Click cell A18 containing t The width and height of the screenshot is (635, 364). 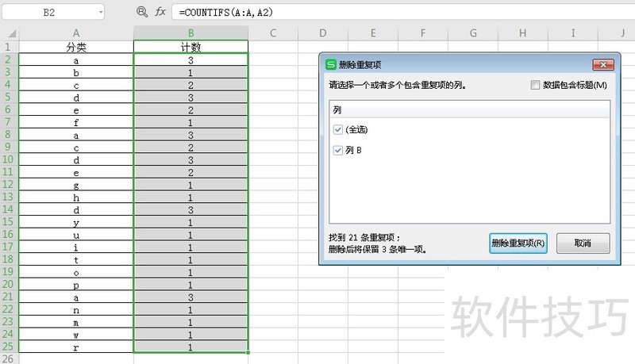pos(76,259)
